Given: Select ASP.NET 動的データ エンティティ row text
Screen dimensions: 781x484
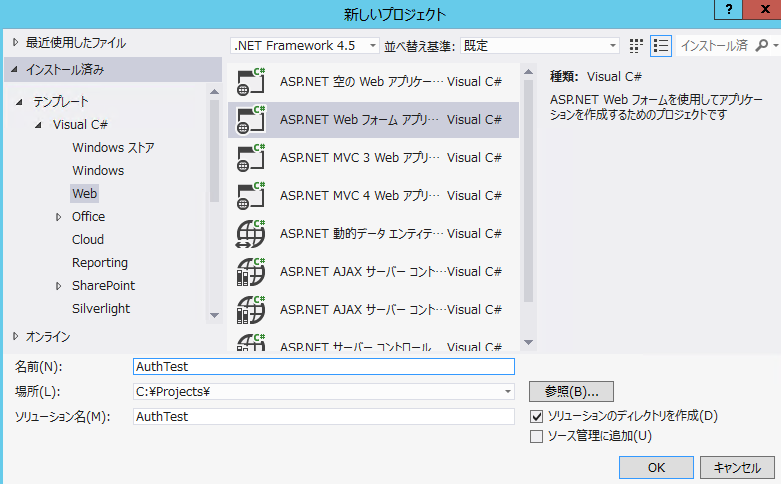Looking at the screenshot, I should 361,234.
